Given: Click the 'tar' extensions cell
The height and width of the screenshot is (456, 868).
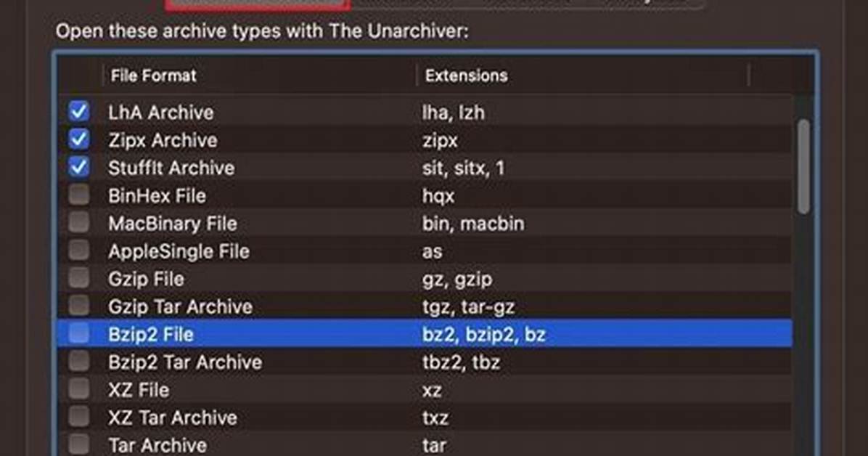Looking at the screenshot, I should [x=434, y=445].
